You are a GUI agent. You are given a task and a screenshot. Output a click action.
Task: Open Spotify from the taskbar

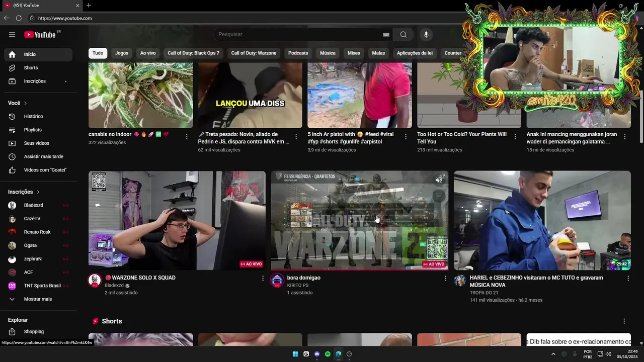pos(328,354)
